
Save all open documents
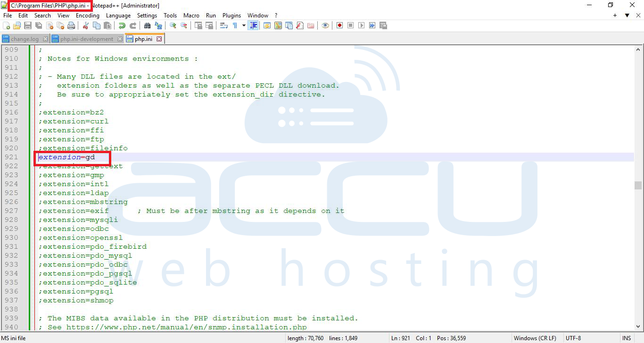[38, 25]
